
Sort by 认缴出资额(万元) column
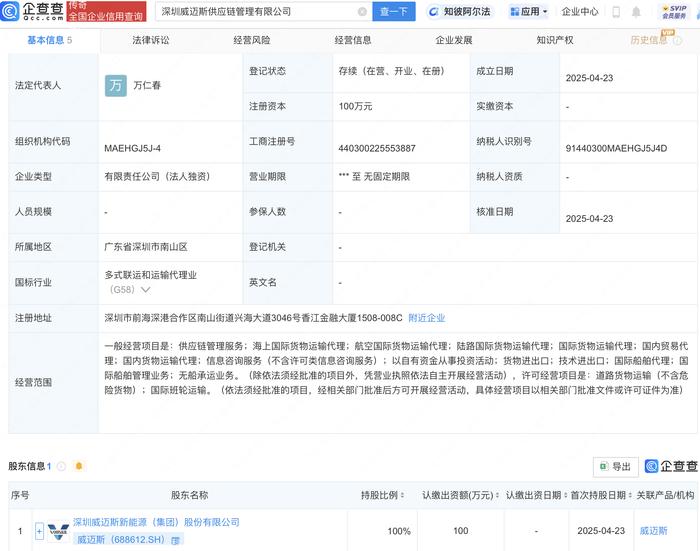pyautogui.click(x=497, y=495)
